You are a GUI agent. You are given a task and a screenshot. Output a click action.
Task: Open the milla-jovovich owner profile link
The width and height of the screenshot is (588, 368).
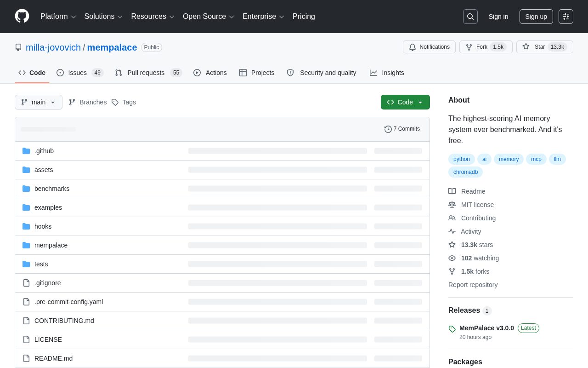pos(53,47)
